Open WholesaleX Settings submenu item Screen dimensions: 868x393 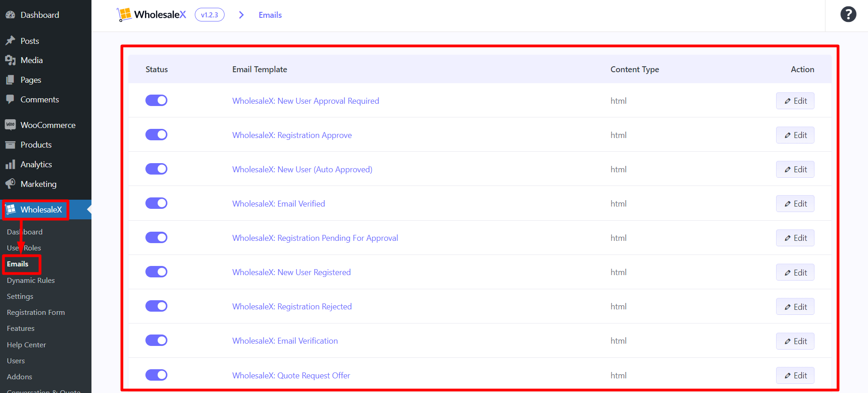click(x=20, y=296)
